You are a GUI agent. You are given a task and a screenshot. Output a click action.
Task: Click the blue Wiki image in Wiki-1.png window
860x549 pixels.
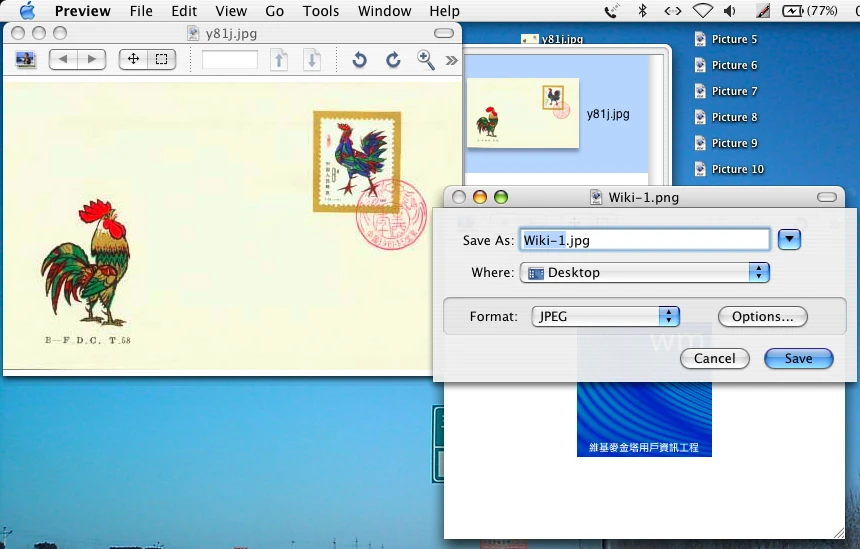pos(644,419)
